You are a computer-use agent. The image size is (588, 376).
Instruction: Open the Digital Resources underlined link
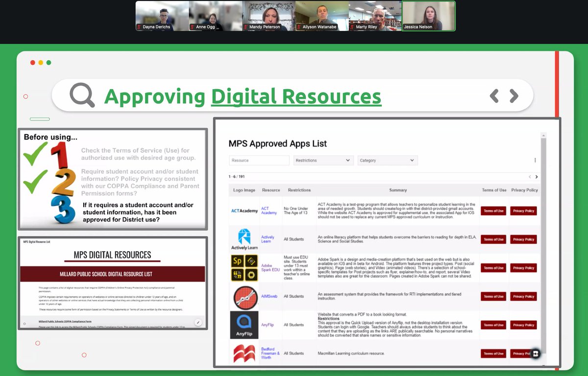coord(296,96)
